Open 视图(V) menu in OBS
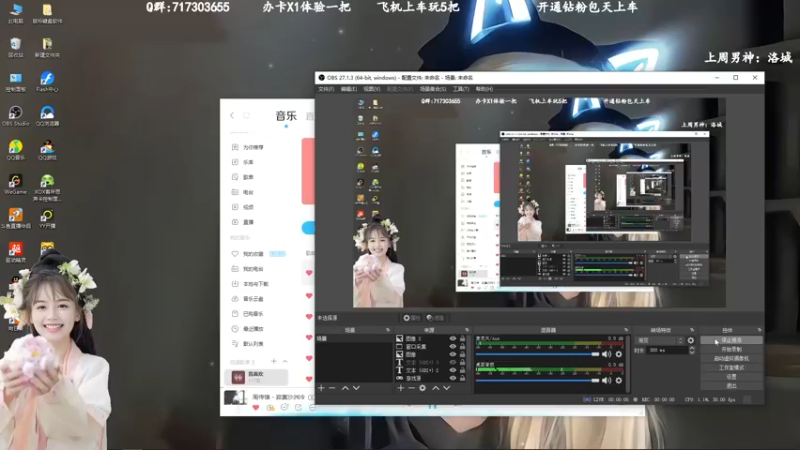The height and width of the screenshot is (450, 800). tap(372, 89)
